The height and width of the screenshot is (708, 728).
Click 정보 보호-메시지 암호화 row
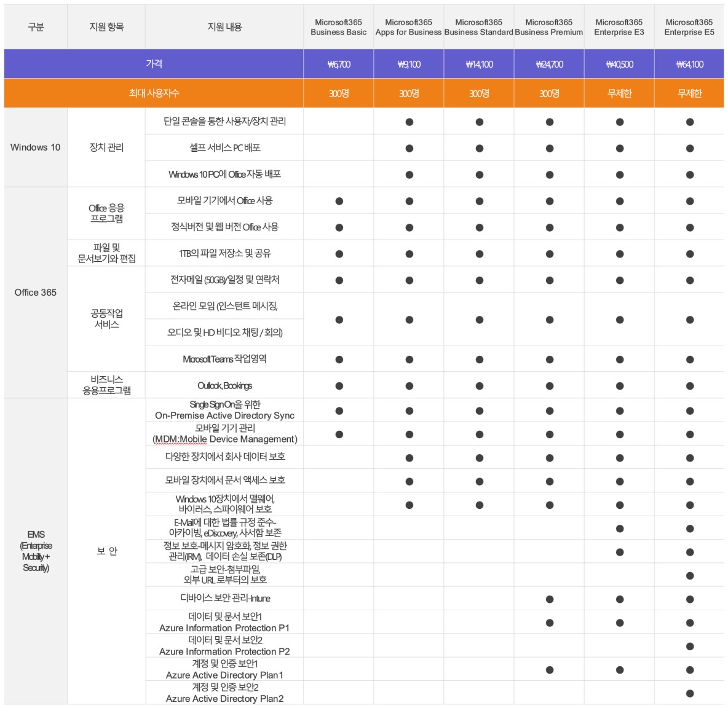pyautogui.click(x=224, y=551)
